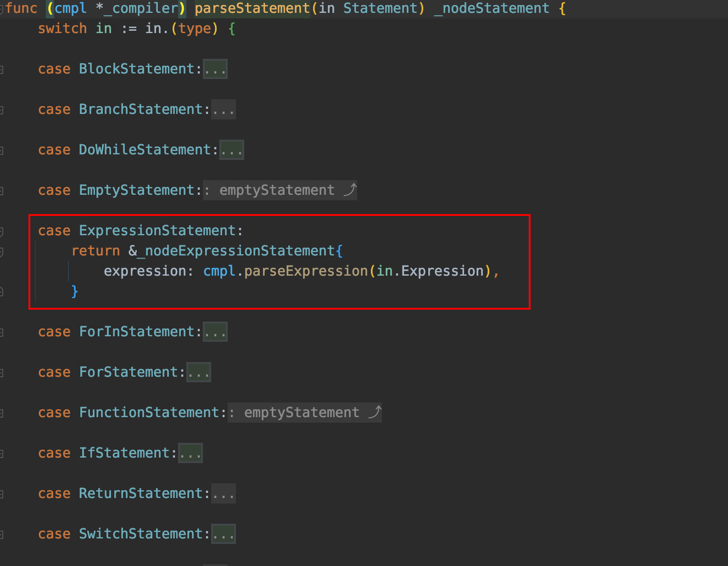Click the _compiler receiver type
This screenshot has height=566, width=728.
141,8
